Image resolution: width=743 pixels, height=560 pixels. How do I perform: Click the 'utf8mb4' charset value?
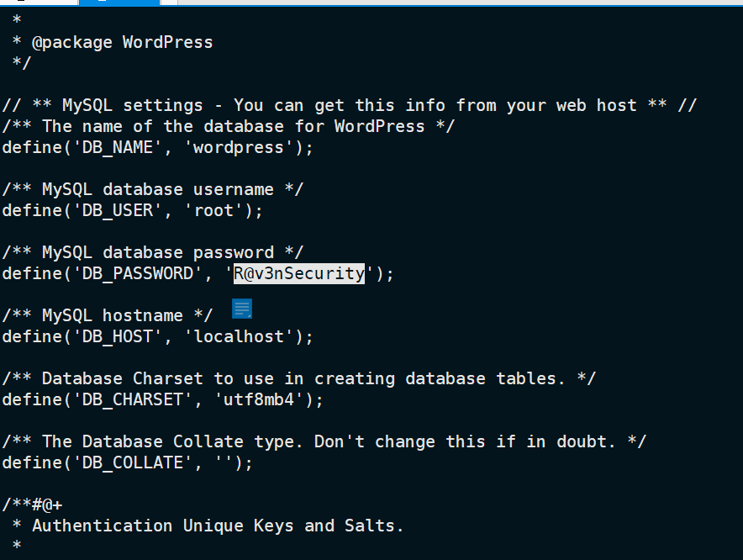[x=259, y=399]
